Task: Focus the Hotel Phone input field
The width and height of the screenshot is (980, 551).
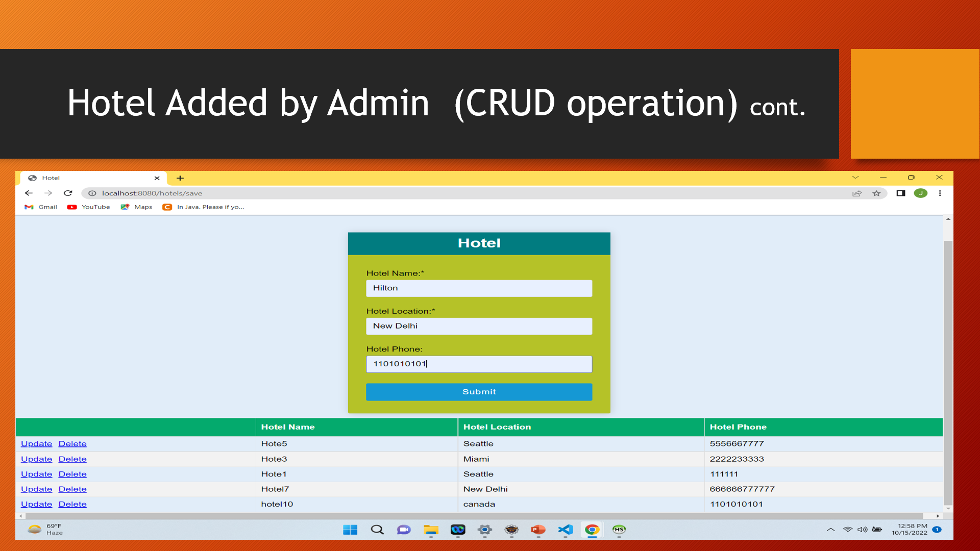Action: [479, 364]
